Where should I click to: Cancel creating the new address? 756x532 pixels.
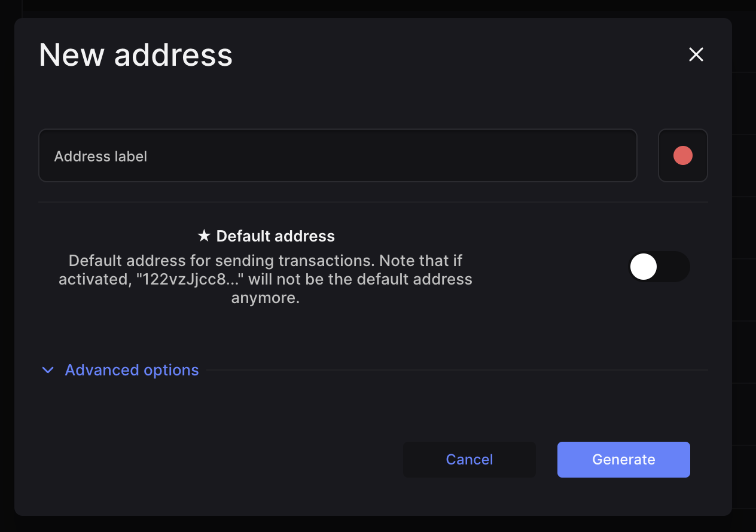click(x=469, y=459)
